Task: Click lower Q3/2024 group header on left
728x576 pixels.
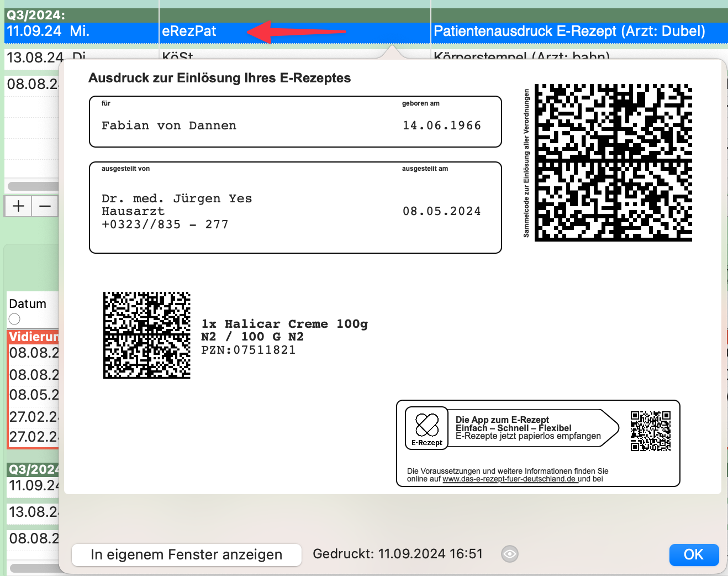Action: [x=33, y=469]
